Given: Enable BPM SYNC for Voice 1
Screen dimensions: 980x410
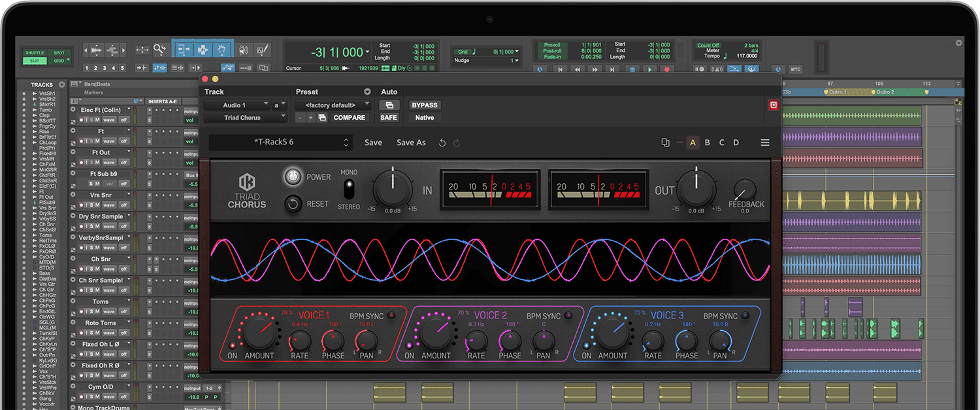Looking at the screenshot, I should (x=392, y=316).
